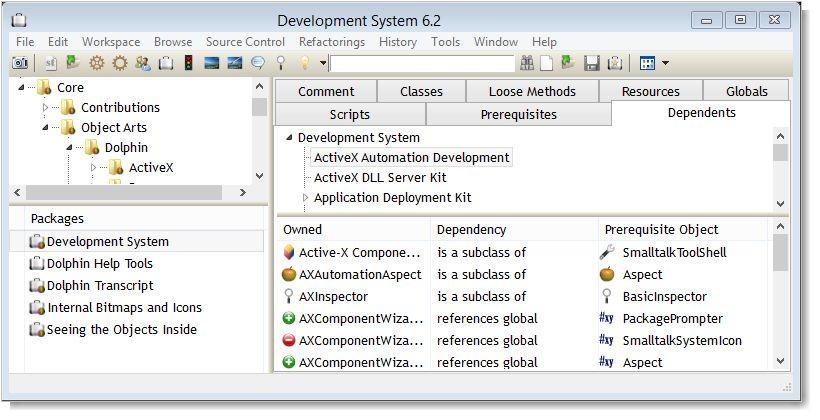Click the green-arrow open file icon left of gears
Image resolution: width=820 pixels, height=420 pixels.
click(x=72, y=63)
